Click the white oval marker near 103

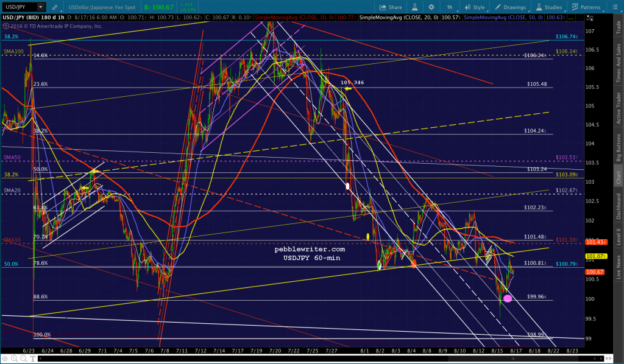coord(347,186)
